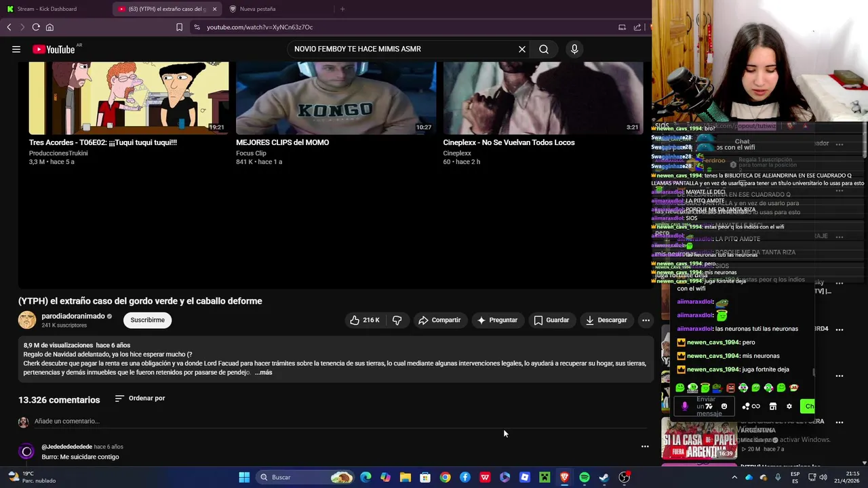Click the purple microphone icon in chat box
Image resolution: width=868 pixels, height=488 pixels.
[684, 406]
